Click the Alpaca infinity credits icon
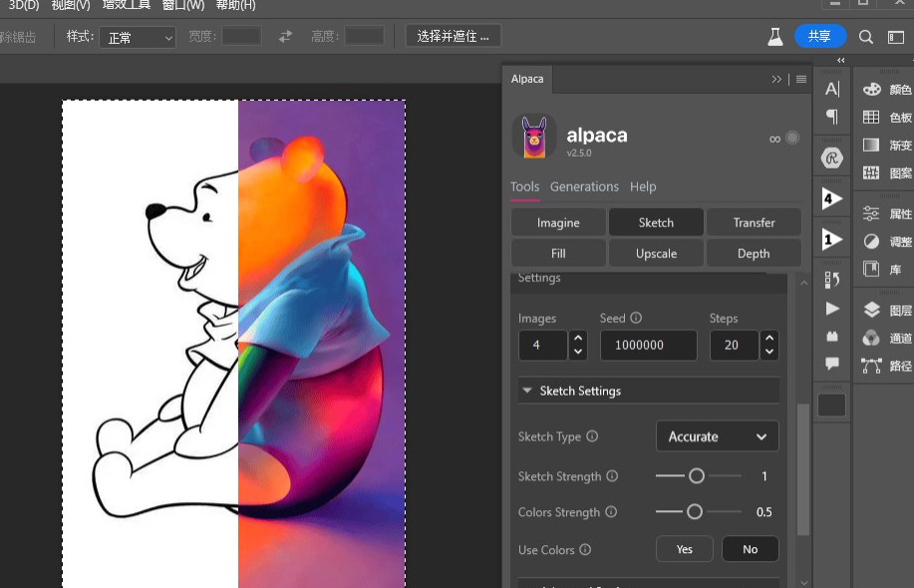The image size is (914, 588). point(774,140)
